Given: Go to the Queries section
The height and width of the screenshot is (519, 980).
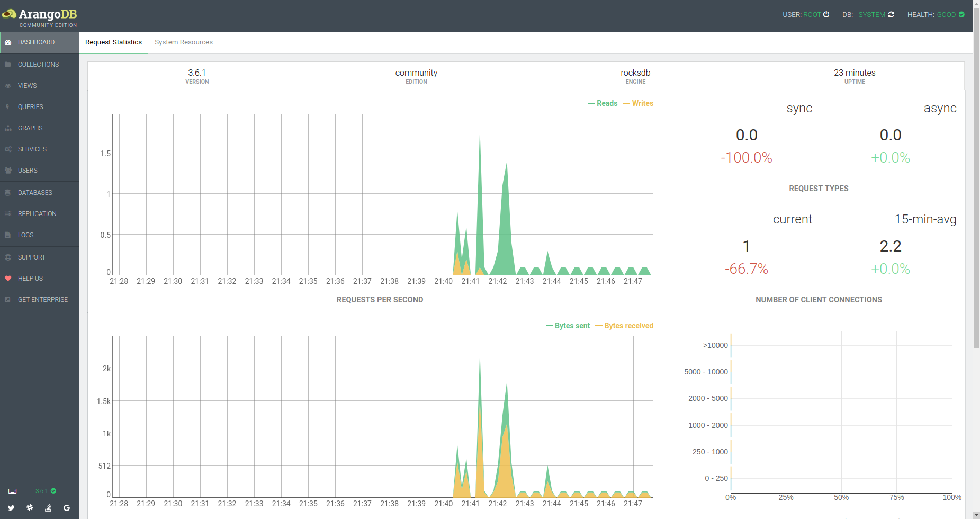Looking at the screenshot, I should point(30,107).
